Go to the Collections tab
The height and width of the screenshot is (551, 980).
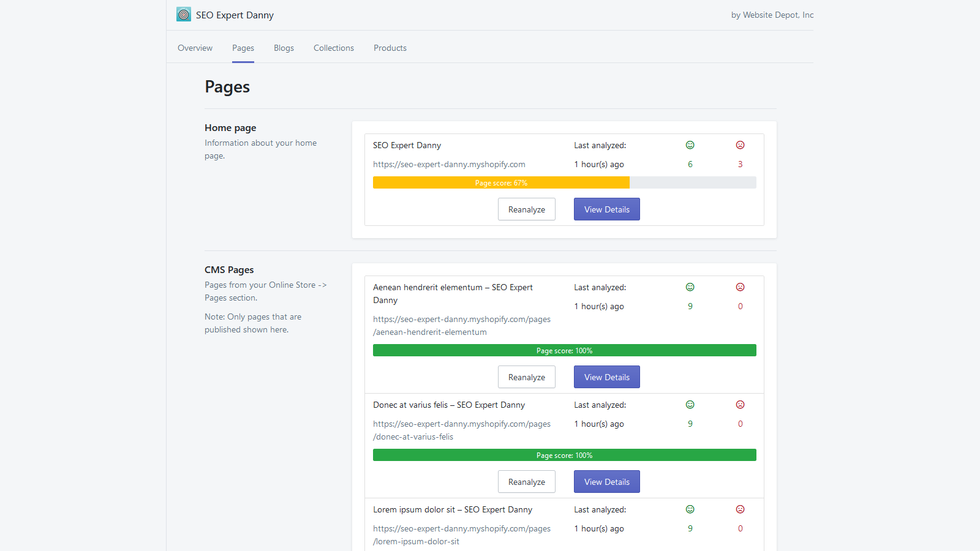[334, 48]
